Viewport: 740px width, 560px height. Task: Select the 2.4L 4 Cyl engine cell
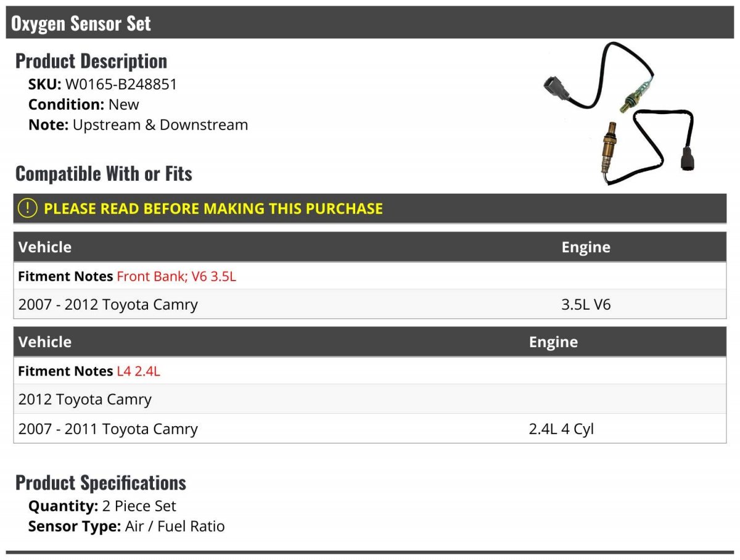tap(561, 429)
